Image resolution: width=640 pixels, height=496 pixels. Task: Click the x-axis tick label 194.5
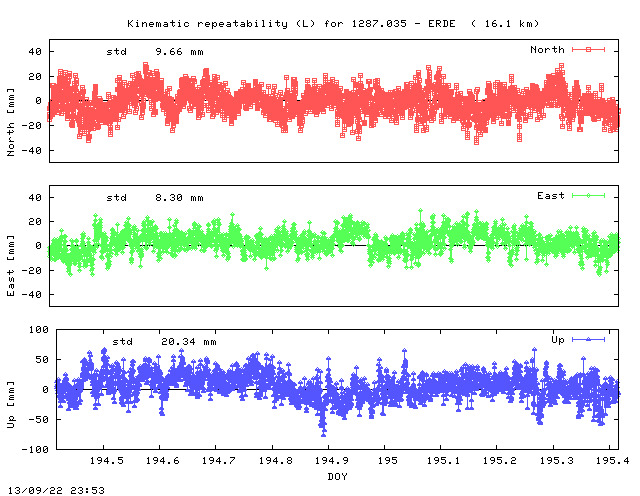107,461
